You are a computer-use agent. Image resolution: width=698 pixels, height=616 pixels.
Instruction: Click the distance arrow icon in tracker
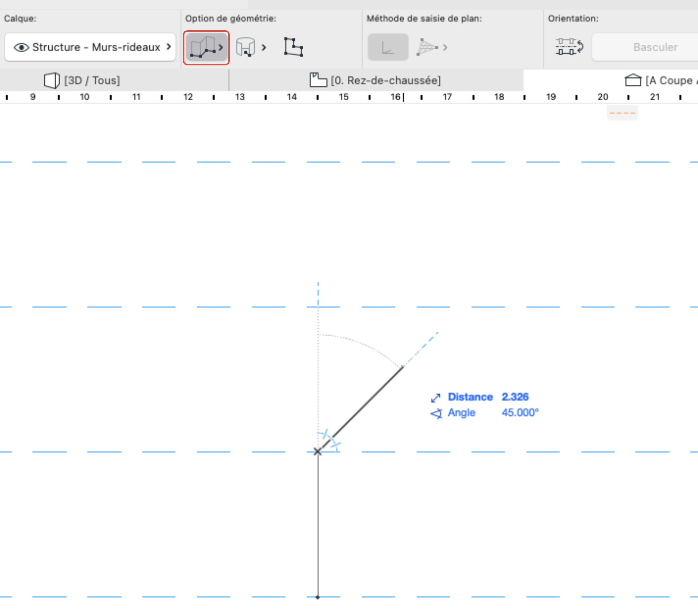(x=436, y=398)
